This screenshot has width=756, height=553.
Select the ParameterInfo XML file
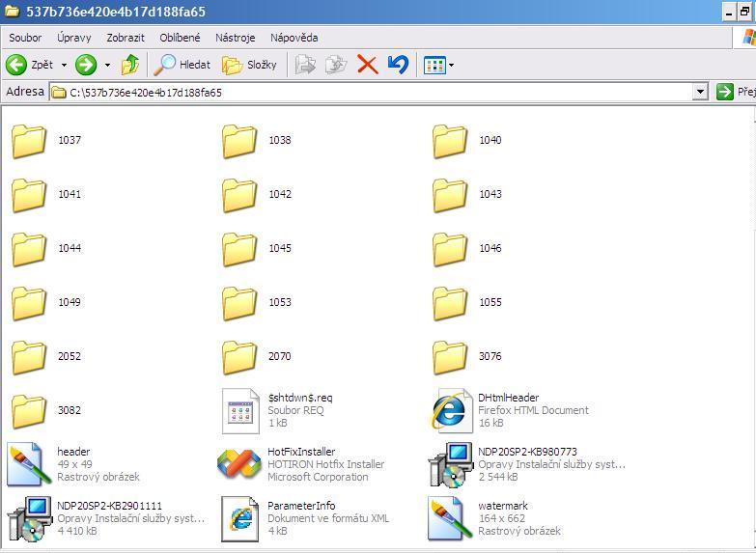pos(239,518)
